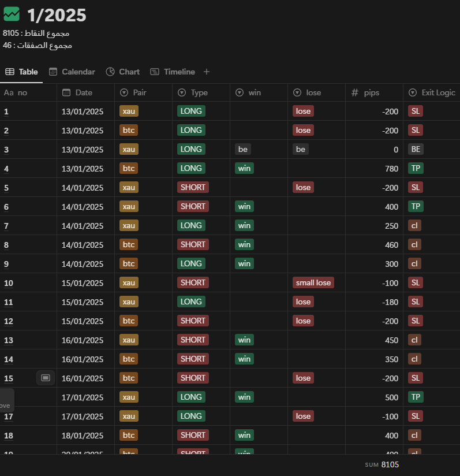The width and height of the screenshot is (460, 476).
Task: Click the Date column calendar icon
Action: click(x=66, y=92)
